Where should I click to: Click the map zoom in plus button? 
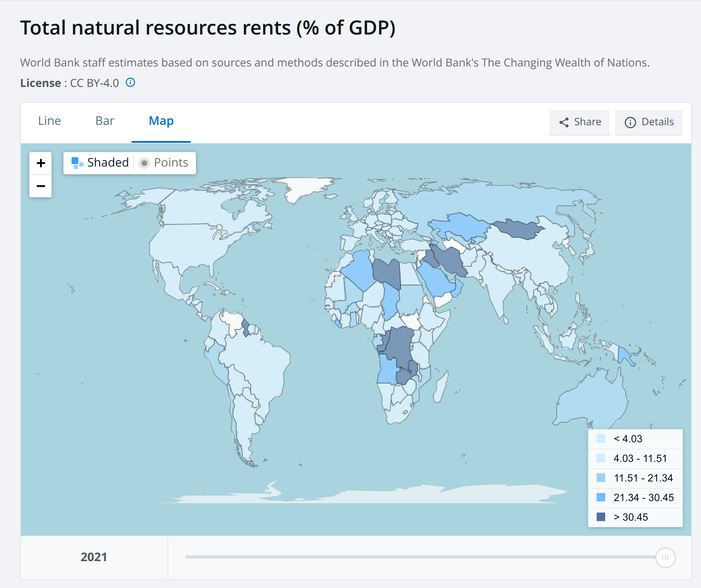(40, 163)
